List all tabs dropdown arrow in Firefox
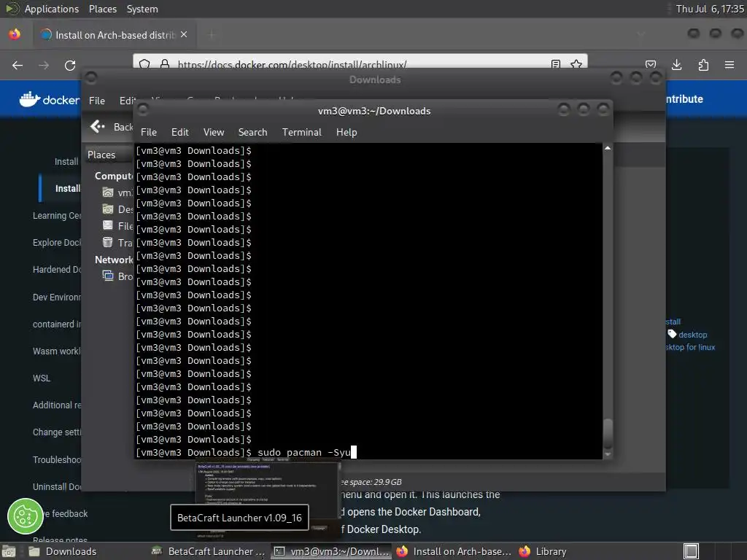Image resolution: width=747 pixels, height=560 pixels. (x=641, y=34)
